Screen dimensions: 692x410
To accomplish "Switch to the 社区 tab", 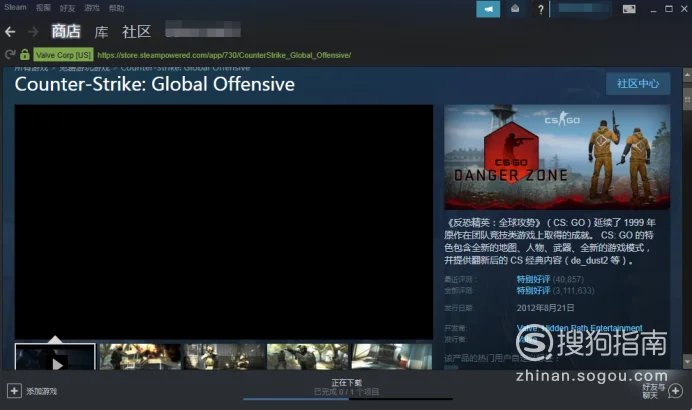I will coord(136,32).
